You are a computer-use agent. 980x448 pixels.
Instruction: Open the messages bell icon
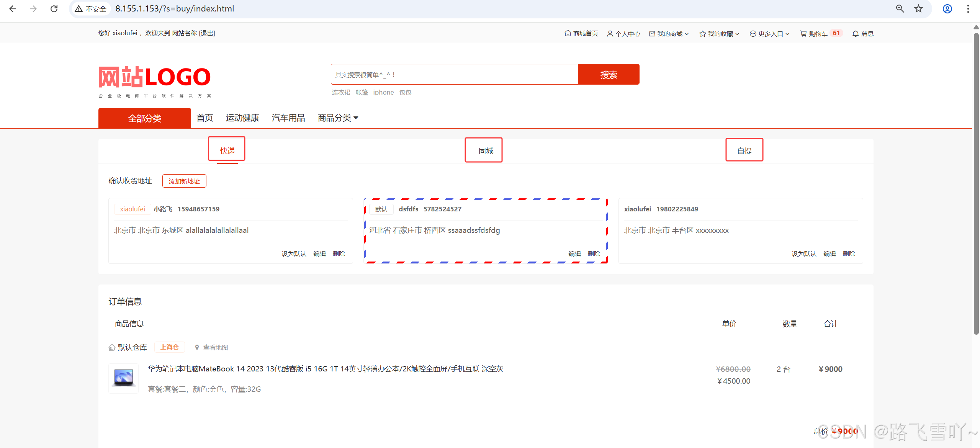pyautogui.click(x=855, y=34)
